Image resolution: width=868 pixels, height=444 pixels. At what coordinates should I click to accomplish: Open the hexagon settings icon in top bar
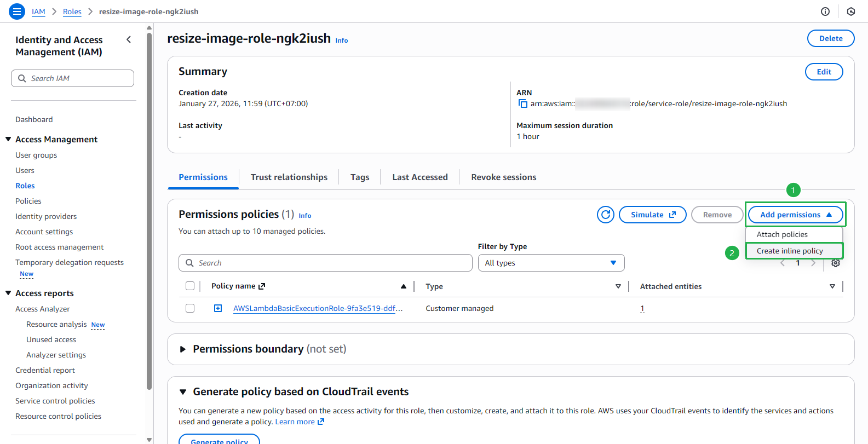[x=851, y=11]
